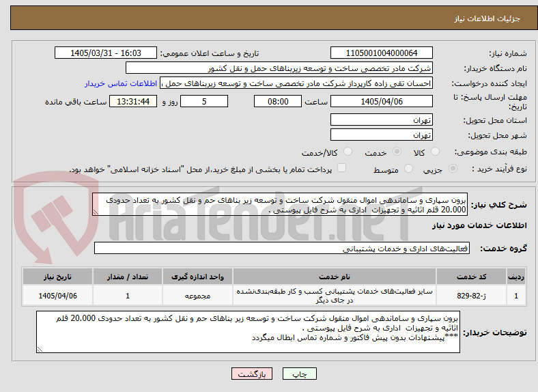This screenshot has height=392, width=538.
Task: Click resize handle of توضیحات خریدار textarea
Action: tap(40, 350)
